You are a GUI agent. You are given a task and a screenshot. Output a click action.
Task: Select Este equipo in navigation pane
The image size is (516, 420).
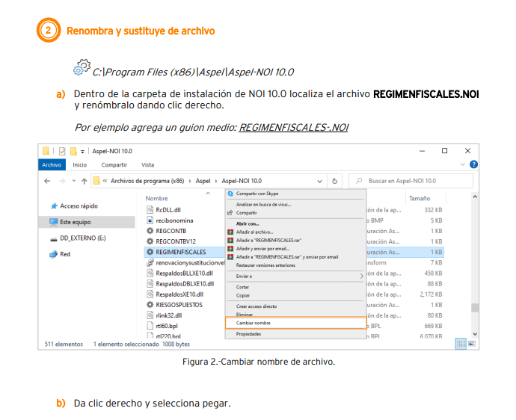[x=75, y=222]
